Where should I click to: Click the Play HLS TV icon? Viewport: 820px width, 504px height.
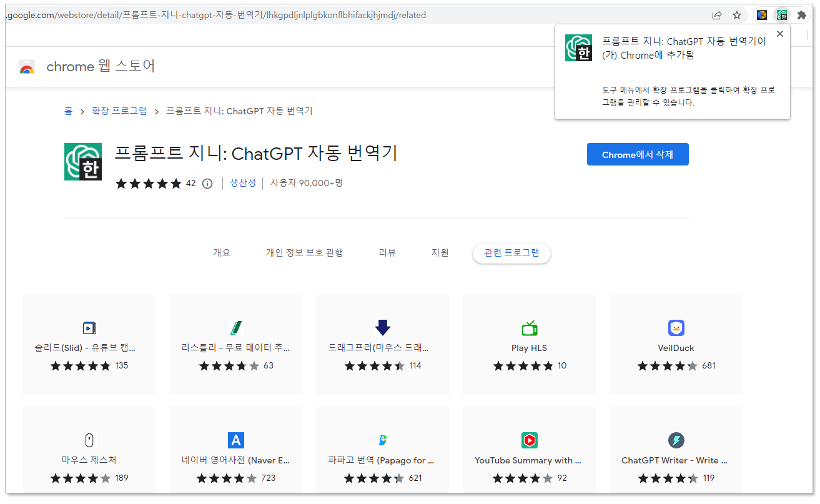[529, 328]
